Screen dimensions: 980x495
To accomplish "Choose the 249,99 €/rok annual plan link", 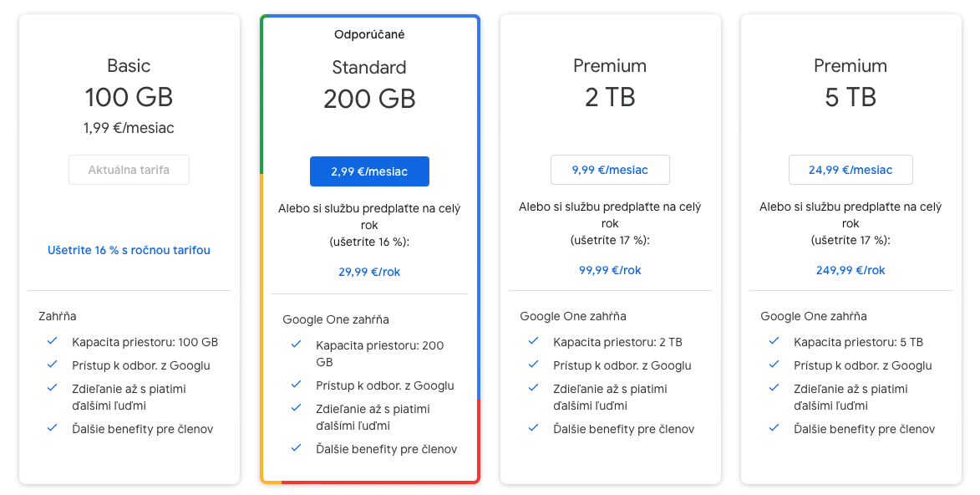I will pyautogui.click(x=851, y=270).
